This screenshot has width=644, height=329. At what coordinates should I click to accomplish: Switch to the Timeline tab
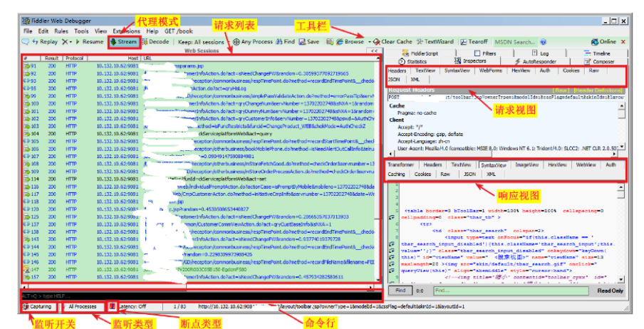(x=597, y=53)
